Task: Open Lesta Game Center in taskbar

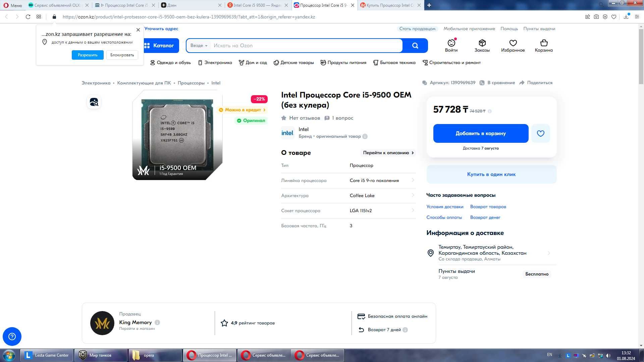Action: (47, 355)
